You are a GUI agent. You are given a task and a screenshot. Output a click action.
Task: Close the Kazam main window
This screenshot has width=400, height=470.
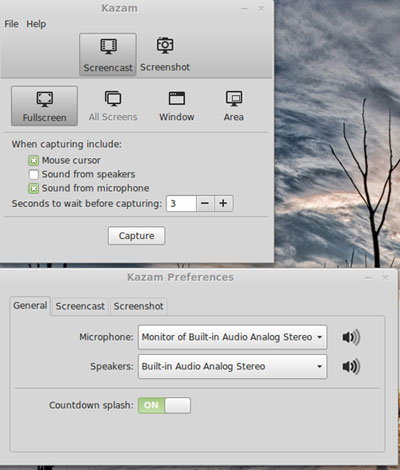(x=261, y=8)
